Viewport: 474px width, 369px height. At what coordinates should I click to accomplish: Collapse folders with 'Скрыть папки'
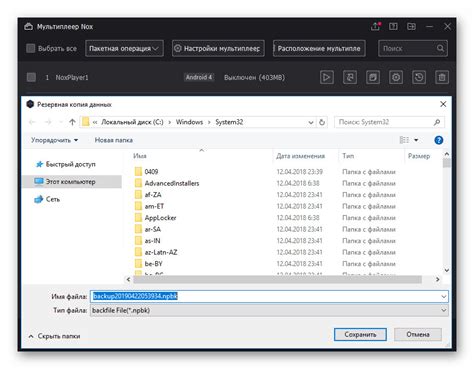[x=54, y=336]
